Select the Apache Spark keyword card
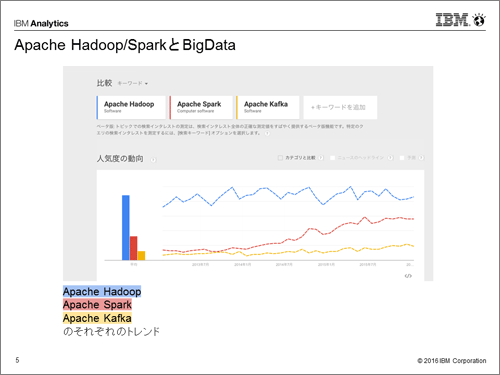The height and width of the screenshot is (375, 500). pyautogui.click(x=201, y=107)
